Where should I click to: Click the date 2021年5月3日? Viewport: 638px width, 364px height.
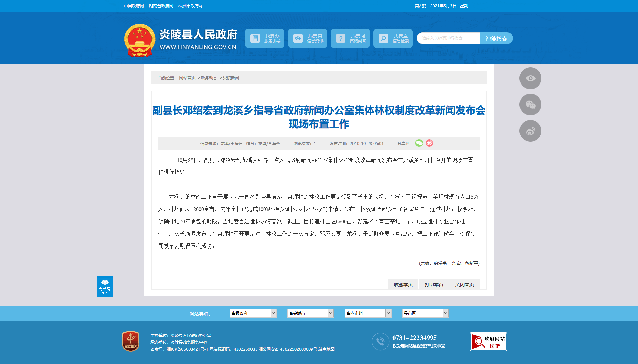[x=443, y=6]
